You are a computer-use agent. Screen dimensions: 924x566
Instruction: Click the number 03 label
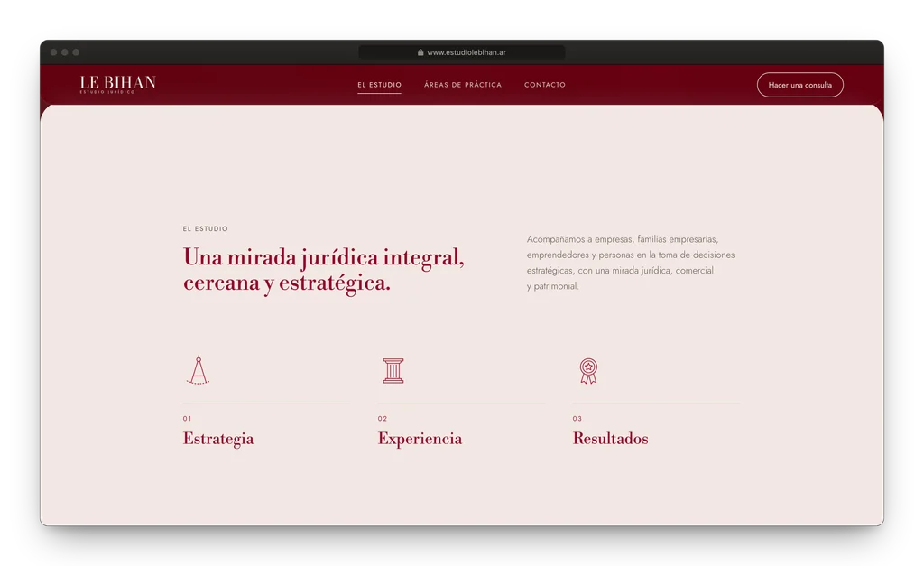click(577, 419)
